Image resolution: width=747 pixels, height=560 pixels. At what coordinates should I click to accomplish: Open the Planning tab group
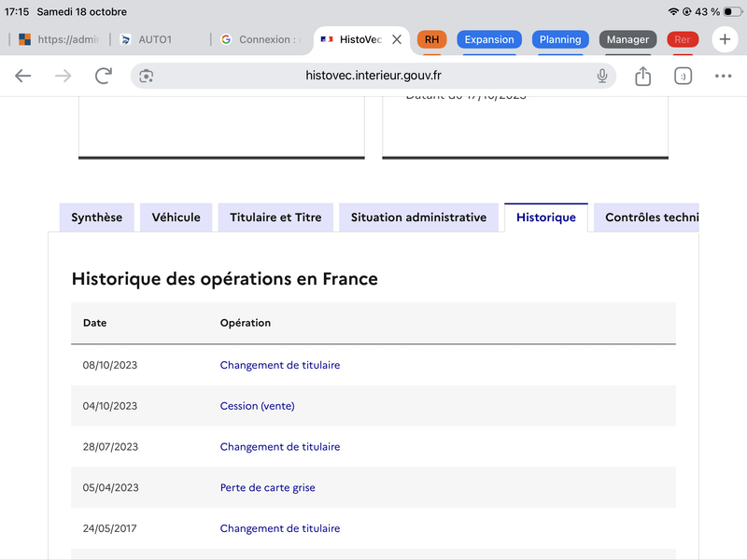pos(560,40)
